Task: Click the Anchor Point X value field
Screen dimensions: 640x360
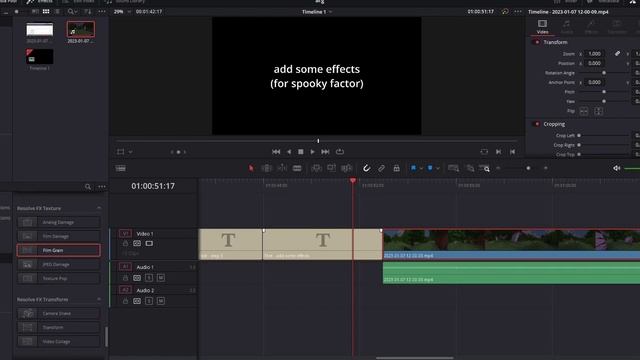Action: [x=594, y=82]
